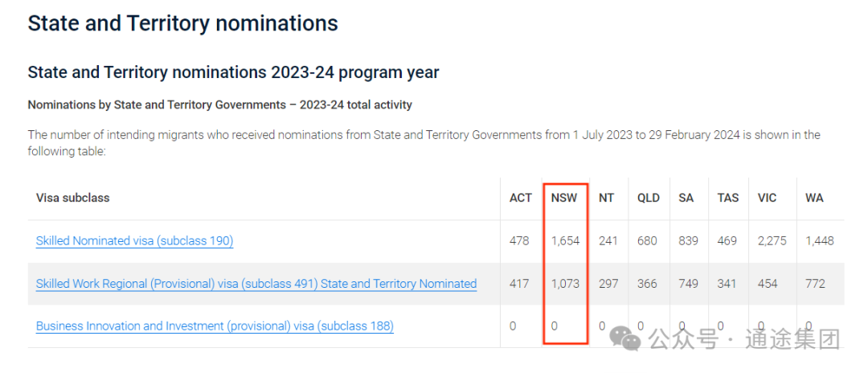
Task: Select the NSW 1,654 value for subclass 190
Action: pyautogui.click(x=565, y=241)
